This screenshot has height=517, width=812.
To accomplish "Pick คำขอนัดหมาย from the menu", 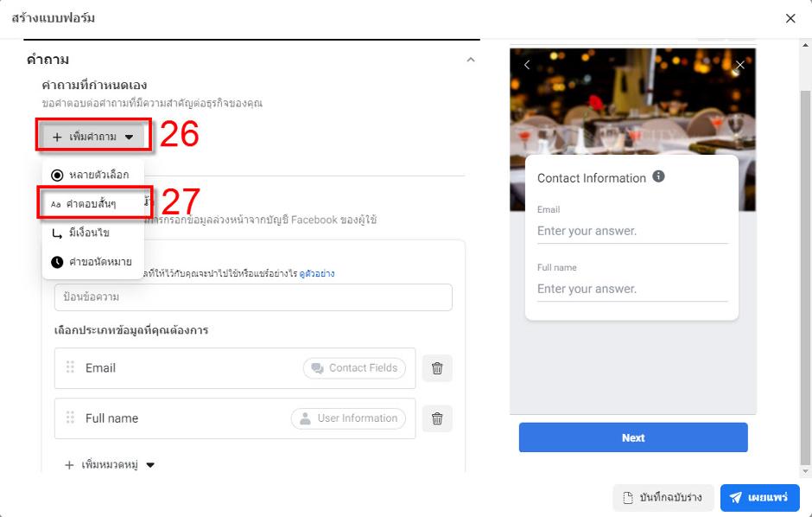I will point(92,261).
